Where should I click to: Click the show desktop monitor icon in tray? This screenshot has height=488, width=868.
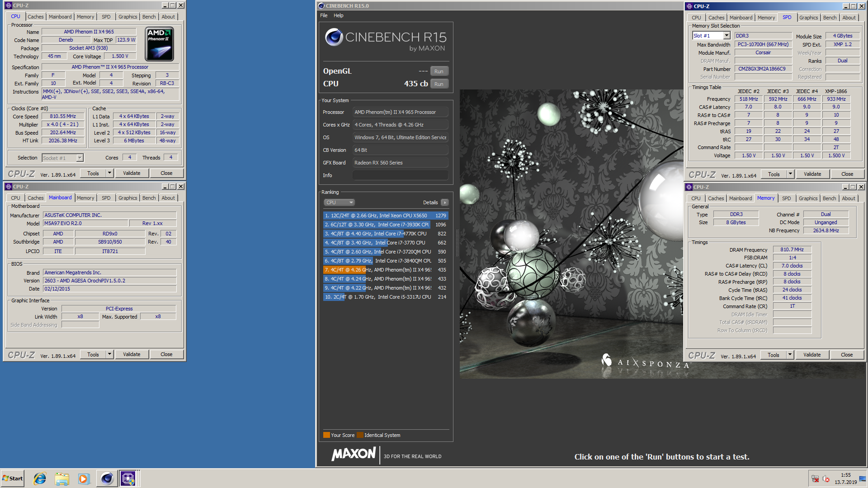tap(863, 479)
